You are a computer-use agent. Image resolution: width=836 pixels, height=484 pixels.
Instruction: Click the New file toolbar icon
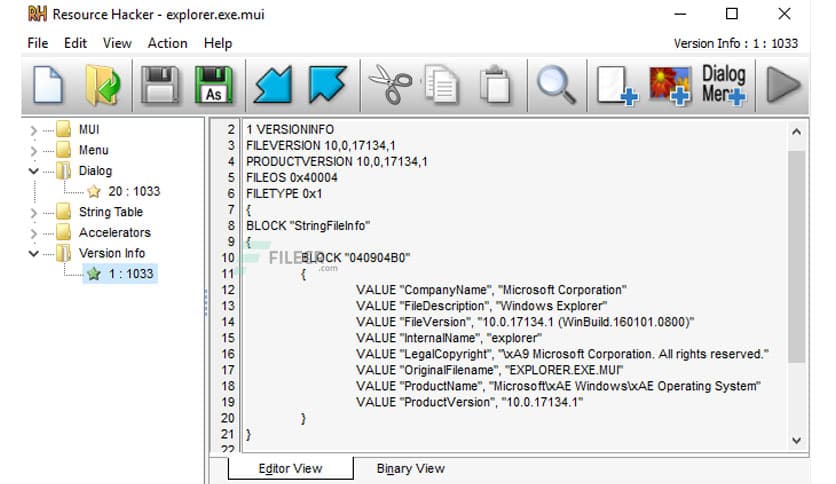click(47, 85)
